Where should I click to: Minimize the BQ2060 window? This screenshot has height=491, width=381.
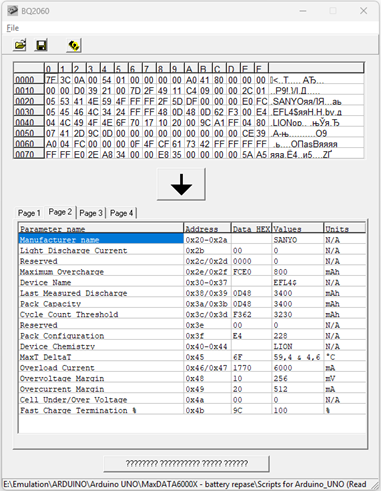tap(303, 11)
